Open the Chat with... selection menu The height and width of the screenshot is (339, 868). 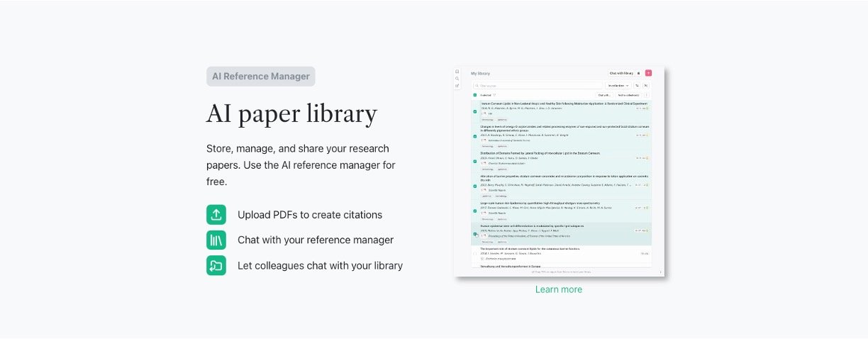[x=603, y=94]
